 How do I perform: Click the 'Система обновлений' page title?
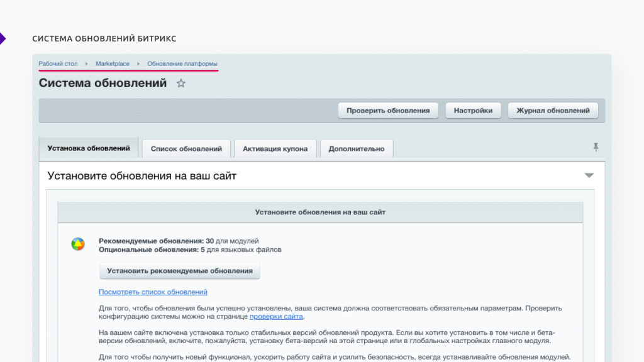pos(103,83)
